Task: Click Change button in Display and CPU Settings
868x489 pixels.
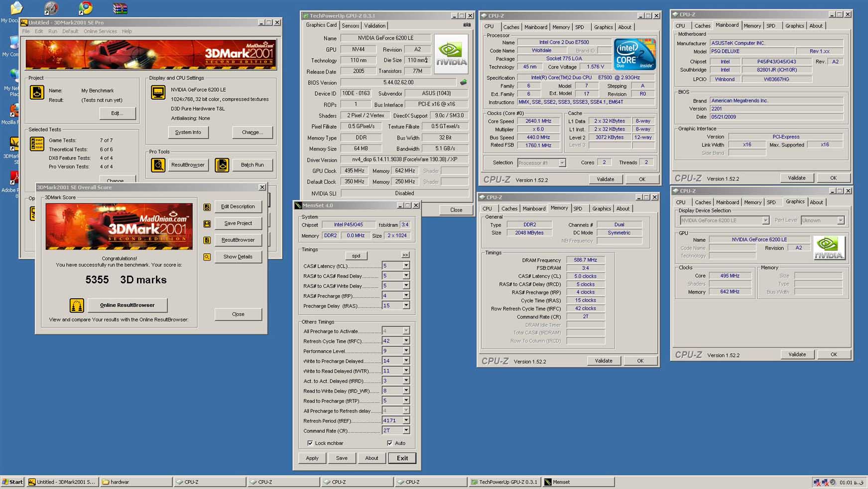Action: coord(252,133)
